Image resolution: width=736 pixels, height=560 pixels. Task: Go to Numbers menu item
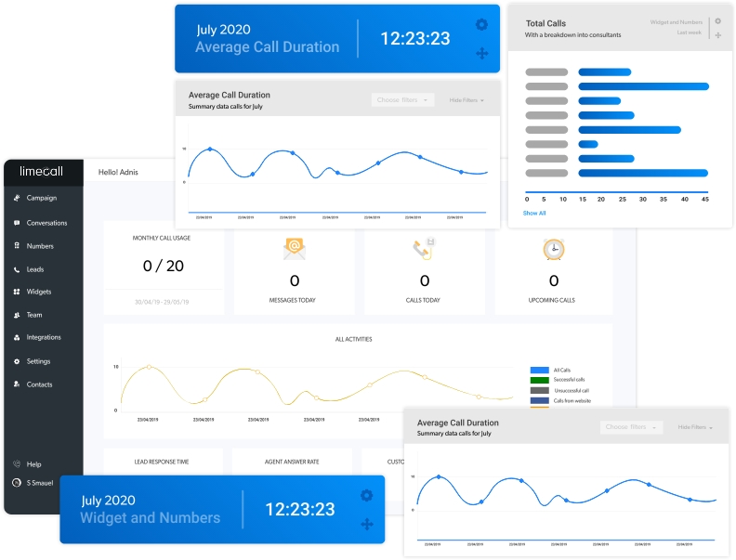(x=40, y=246)
